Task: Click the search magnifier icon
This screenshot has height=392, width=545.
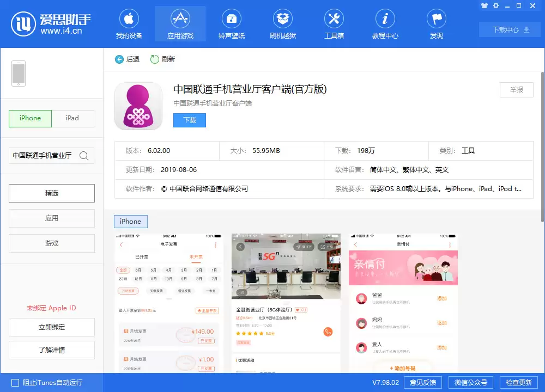Action: click(84, 156)
